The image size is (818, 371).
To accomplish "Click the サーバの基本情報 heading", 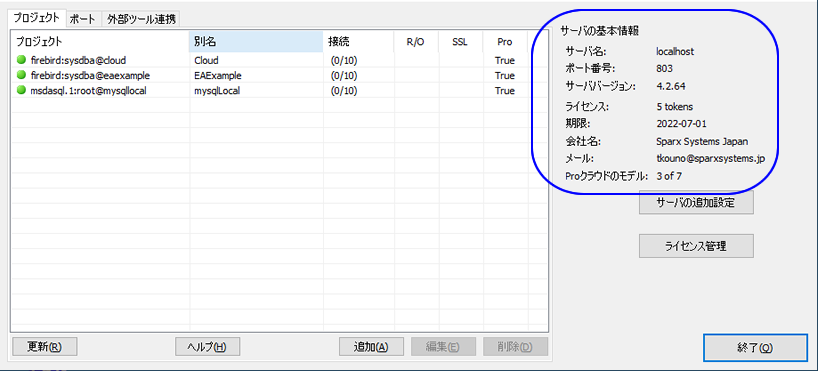I will tap(600, 30).
